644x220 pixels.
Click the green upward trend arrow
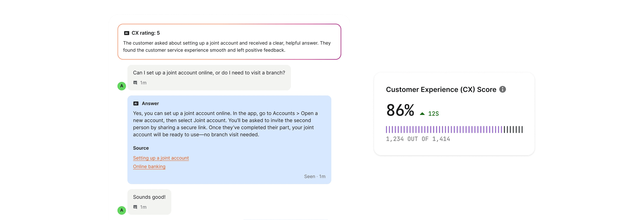(422, 114)
